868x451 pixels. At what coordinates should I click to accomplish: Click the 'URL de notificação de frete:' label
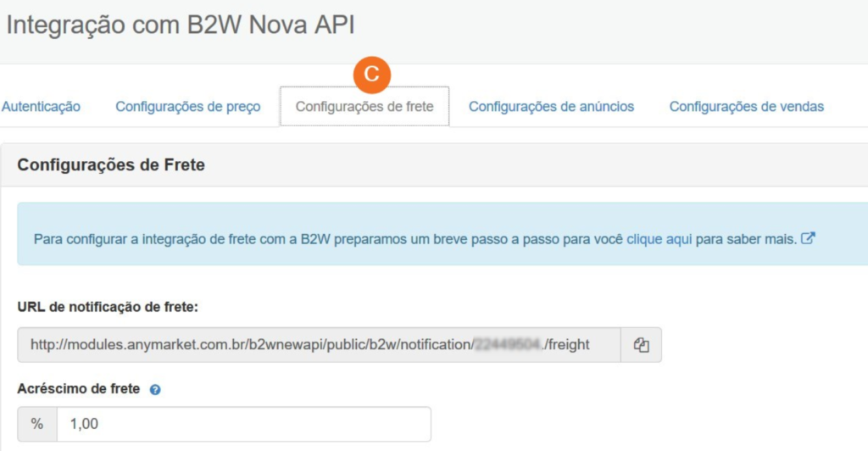point(108,307)
